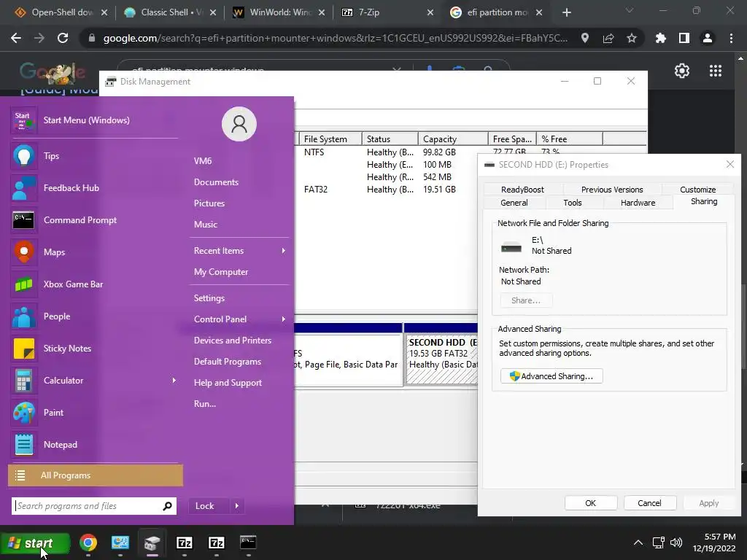Click Cancel in Properties dialog
Image resolution: width=747 pixels, height=560 pixels.
[649, 503]
